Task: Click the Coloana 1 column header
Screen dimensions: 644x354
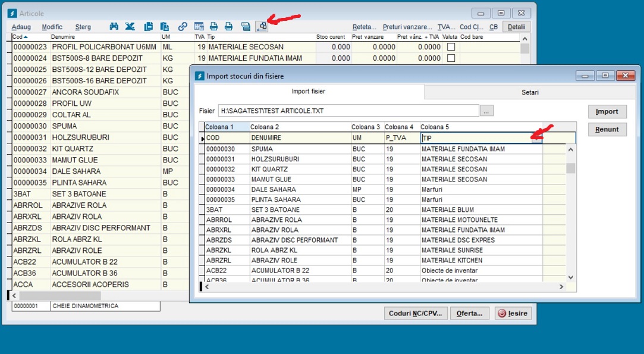Action: pos(227,127)
